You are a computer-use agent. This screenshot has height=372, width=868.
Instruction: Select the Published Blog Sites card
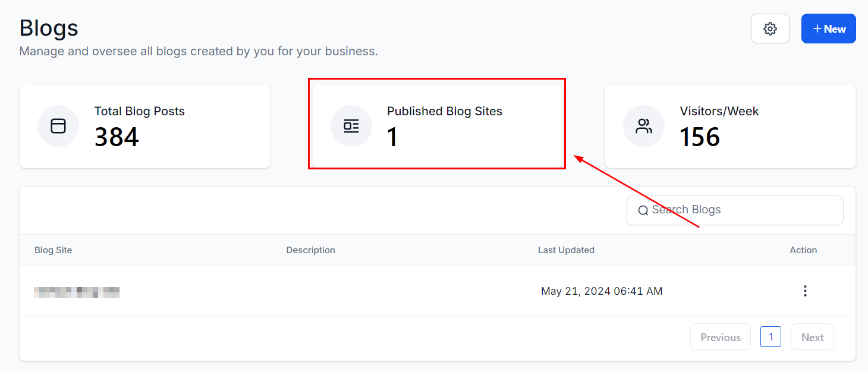(437, 126)
